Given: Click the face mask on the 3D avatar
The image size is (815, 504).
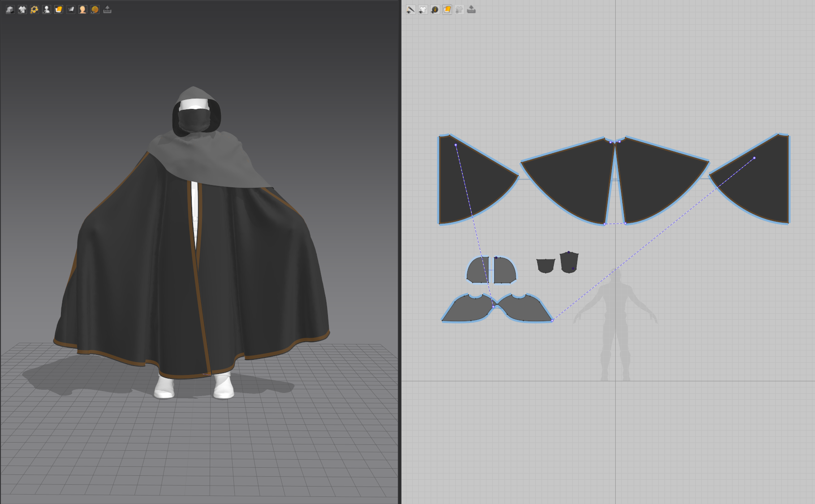Looking at the screenshot, I should [x=194, y=120].
